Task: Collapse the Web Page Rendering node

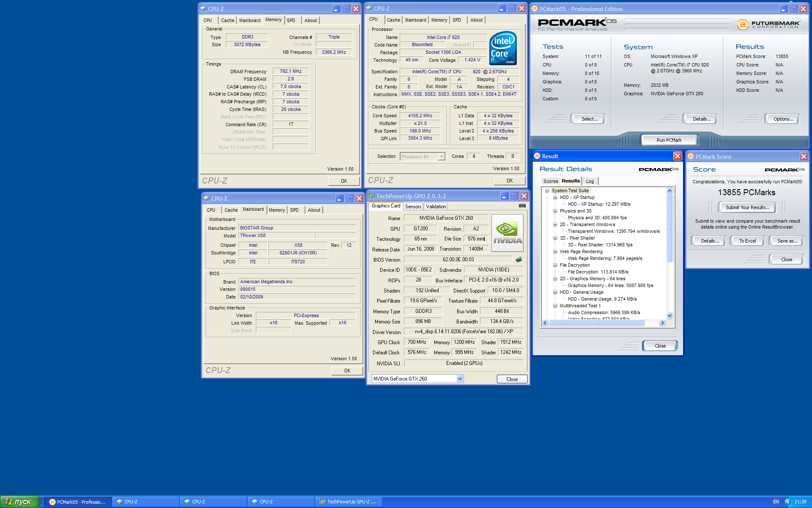Action: pos(555,251)
